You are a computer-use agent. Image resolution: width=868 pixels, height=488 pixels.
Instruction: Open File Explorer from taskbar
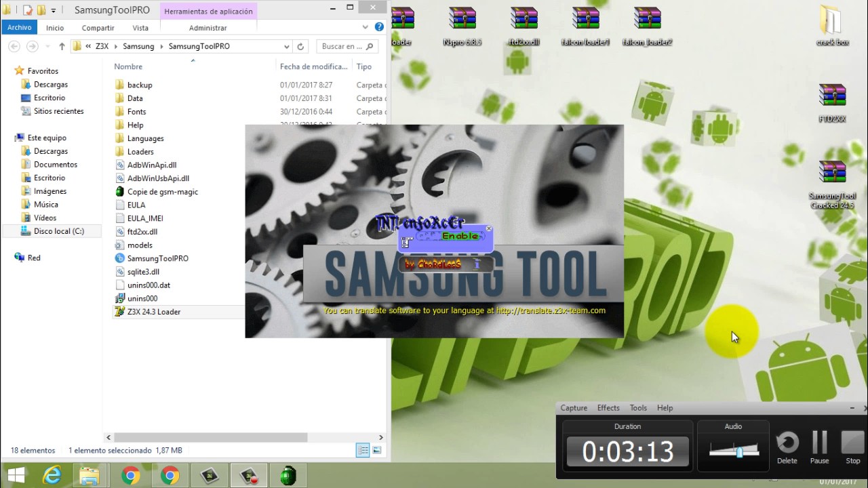click(90, 476)
